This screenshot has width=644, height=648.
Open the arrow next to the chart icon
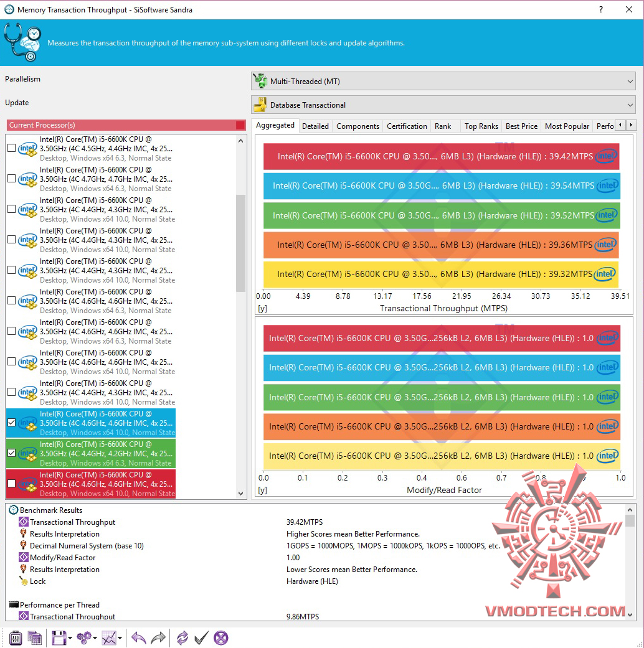120,638
